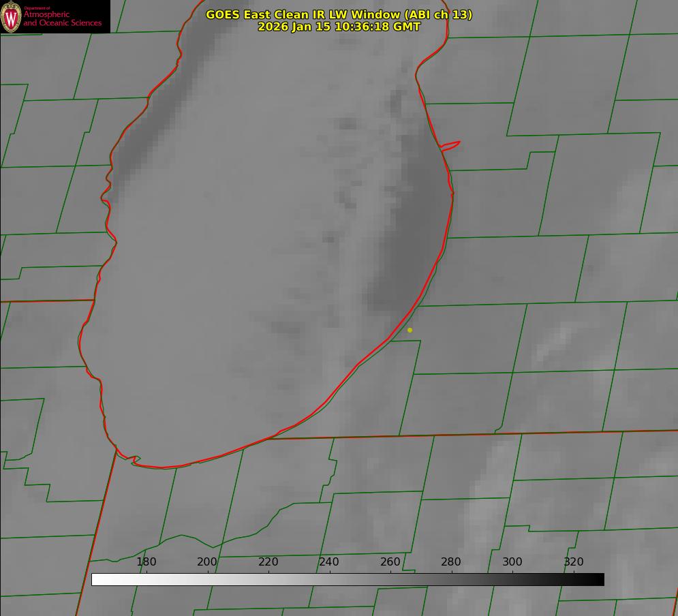Click the University of Wisconsin crest logo
This screenshot has height=616, width=678.
[11, 16]
